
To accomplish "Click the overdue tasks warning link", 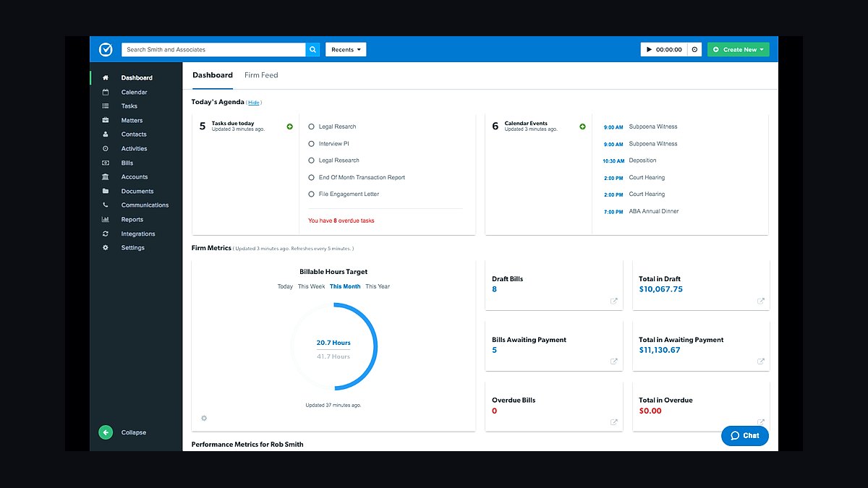I will (341, 221).
